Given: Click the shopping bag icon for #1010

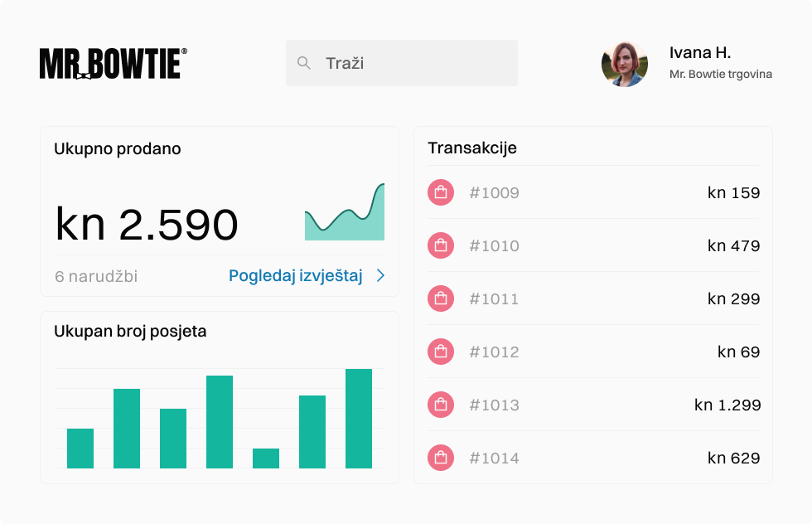Looking at the screenshot, I should pos(441,246).
